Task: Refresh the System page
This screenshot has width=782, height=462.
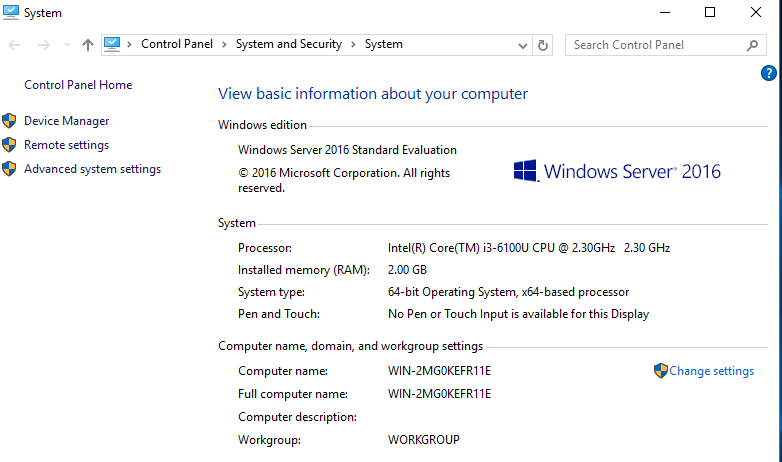Action: (543, 45)
